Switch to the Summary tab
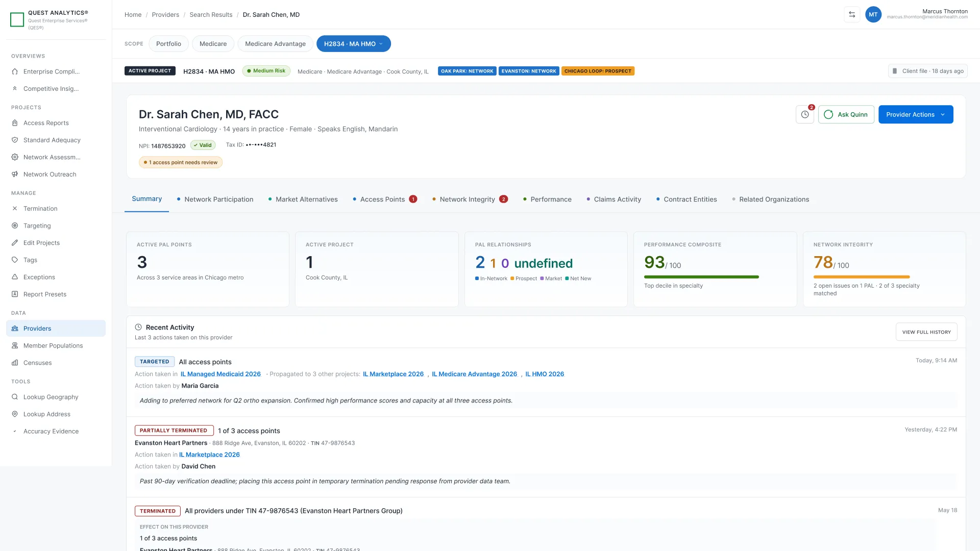The height and width of the screenshot is (551, 980). point(147,199)
